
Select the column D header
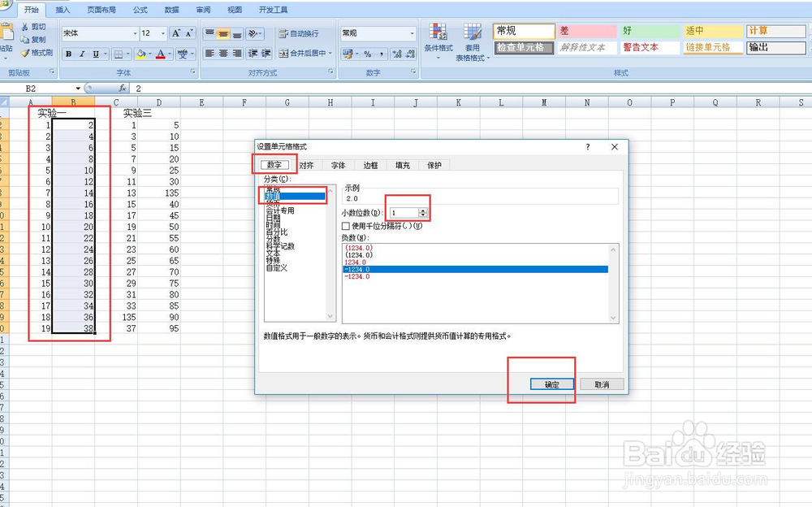pos(159,102)
